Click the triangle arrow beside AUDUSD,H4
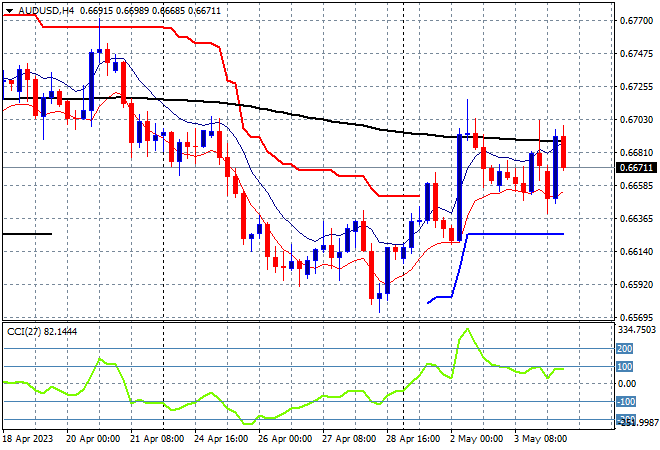 pyautogui.click(x=10, y=11)
